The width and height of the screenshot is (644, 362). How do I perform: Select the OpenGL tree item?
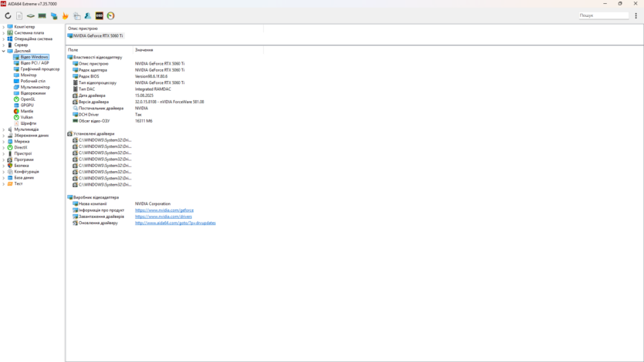pos(28,99)
